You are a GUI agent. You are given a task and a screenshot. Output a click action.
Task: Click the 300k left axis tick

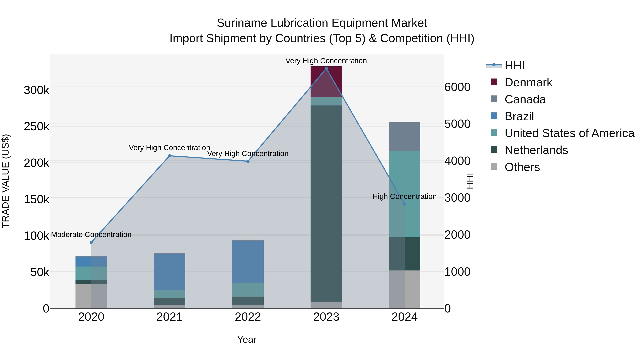pyautogui.click(x=36, y=90)
